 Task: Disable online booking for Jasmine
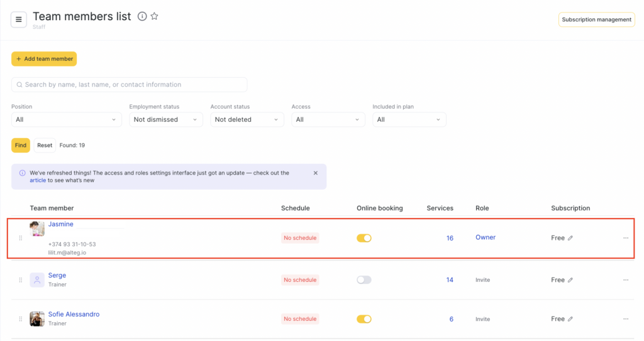pyautogui.click(x=364, y=238)
